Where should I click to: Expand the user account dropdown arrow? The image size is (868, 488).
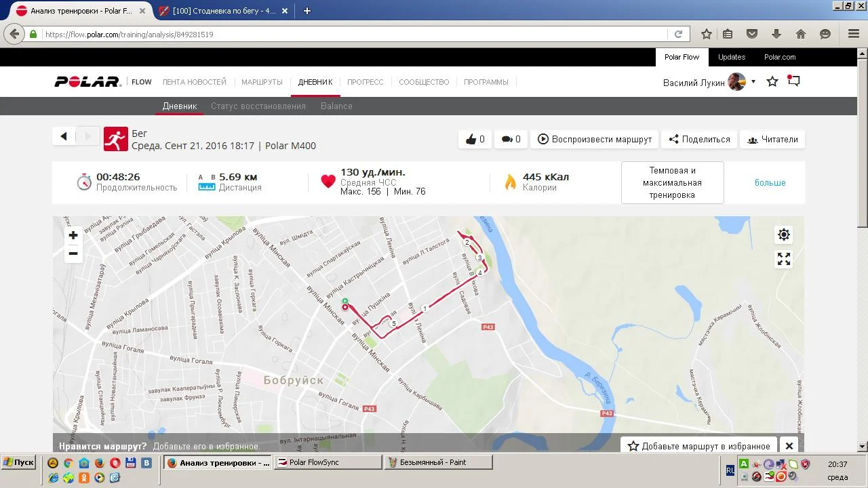(x=753, y=82)
